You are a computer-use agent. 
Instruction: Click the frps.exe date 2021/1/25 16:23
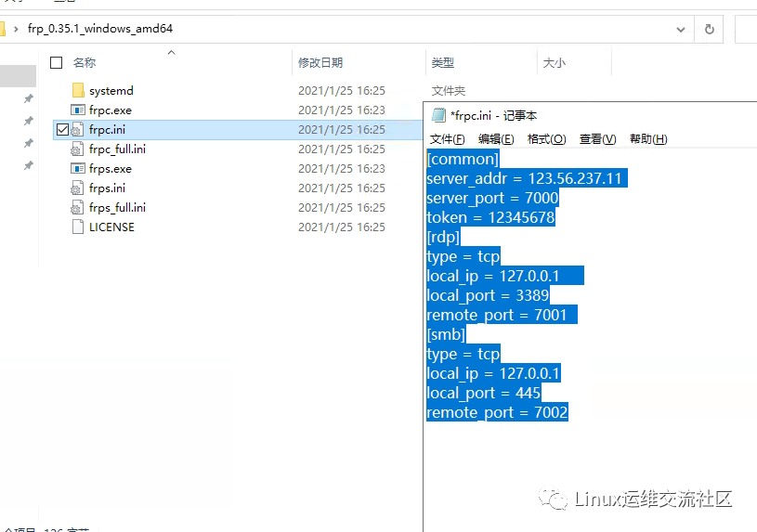[342, 168]
